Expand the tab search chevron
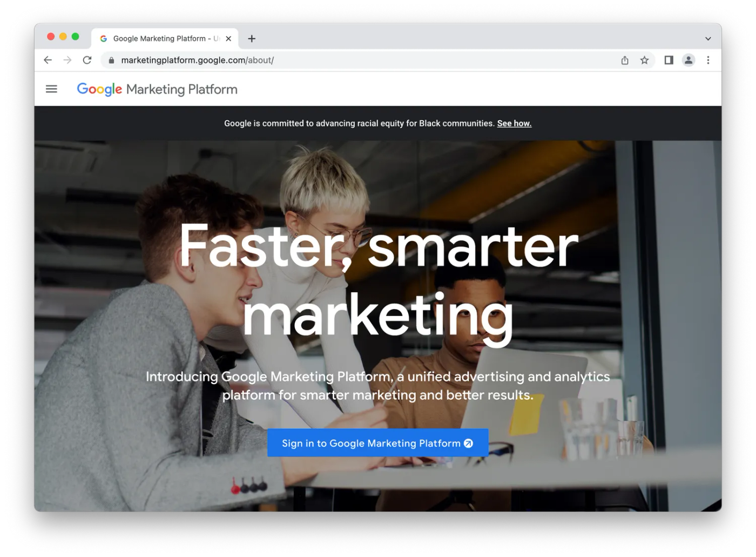 tap(707, 38)
